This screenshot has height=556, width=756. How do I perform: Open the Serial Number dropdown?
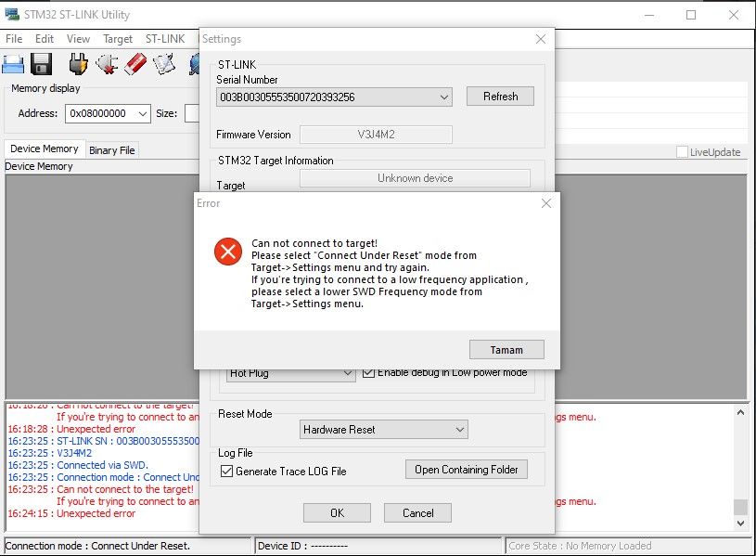click(x=443, y=97)
